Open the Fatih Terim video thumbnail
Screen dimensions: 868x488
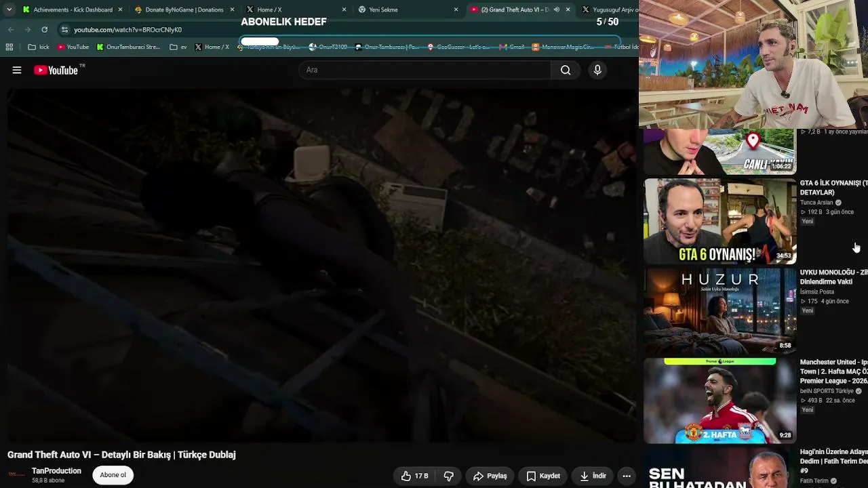719,468
